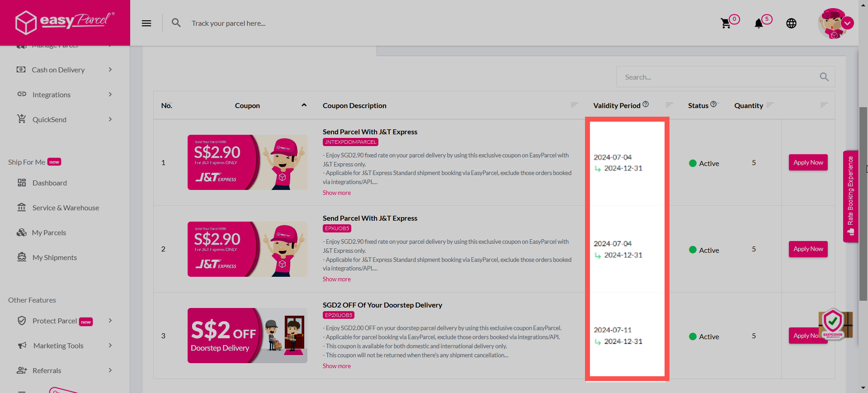
Task: Expand the Referrals submenu chevron
Action: click(110, 370)
